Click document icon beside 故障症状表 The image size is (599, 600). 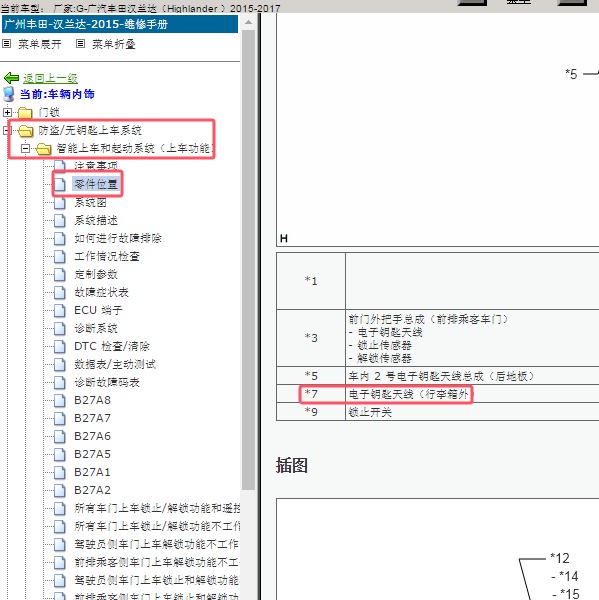point(60,292)
